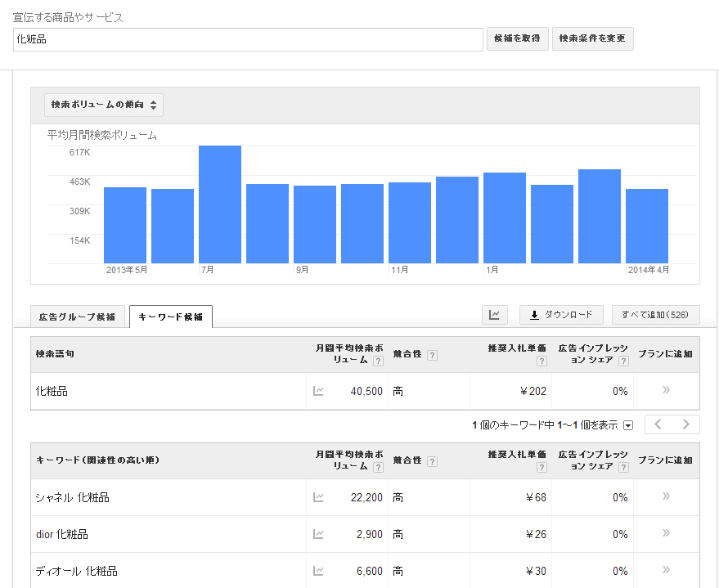
Task: Click the 平均月間検索ボリューム chart title
Action: 101,135
